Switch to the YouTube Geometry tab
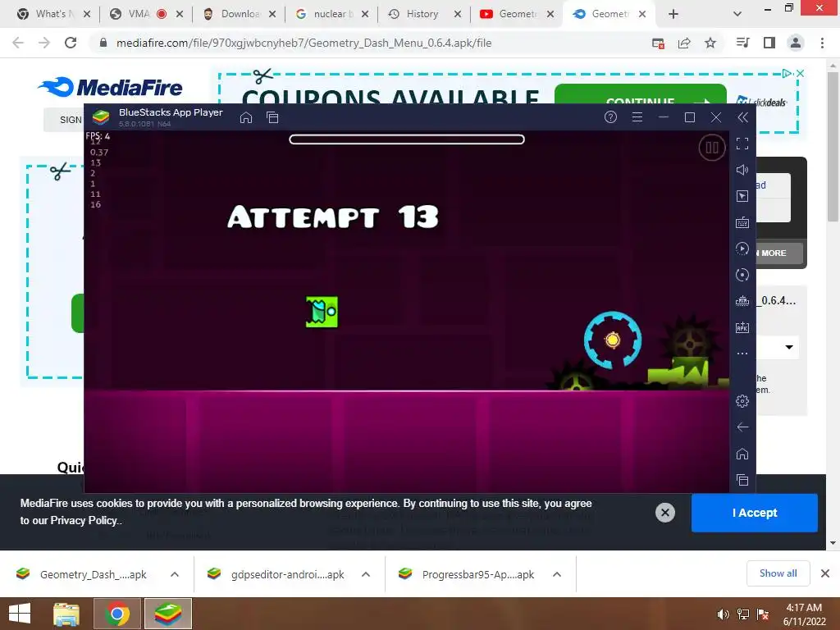Screen dimensions: 840x630 pyautogui.click(x=516, y=14)
